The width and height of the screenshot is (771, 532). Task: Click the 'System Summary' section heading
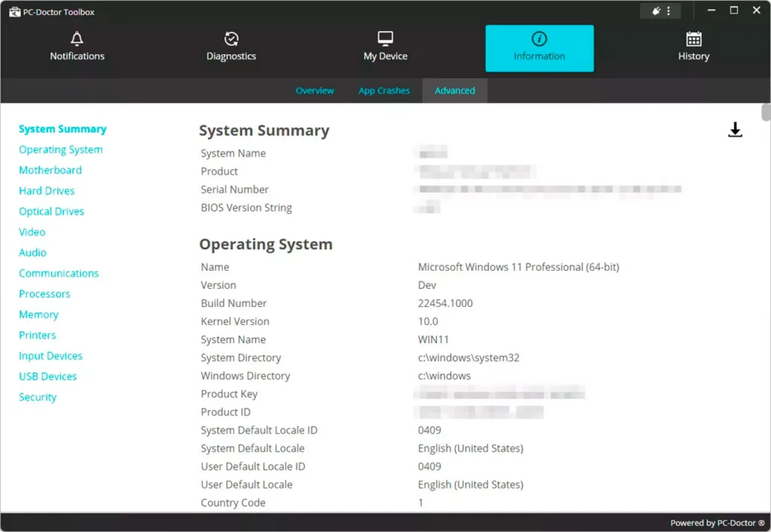click(264, 131)
